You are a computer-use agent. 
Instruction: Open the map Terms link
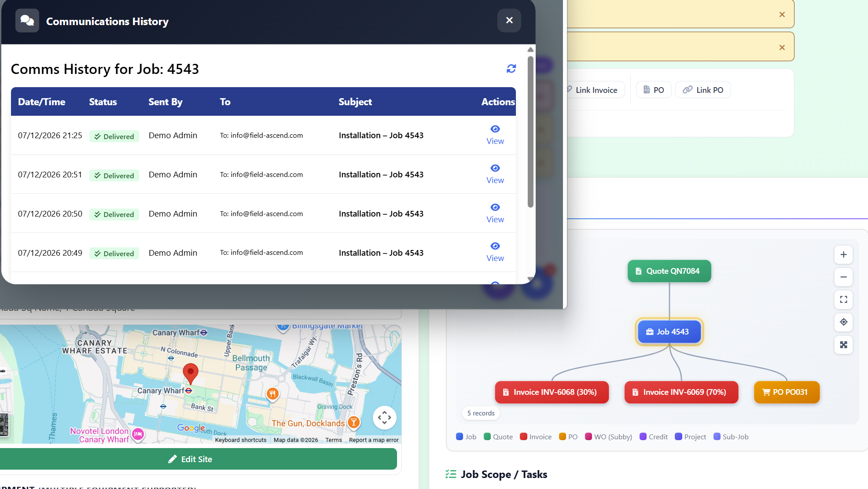tap(334, 440)
